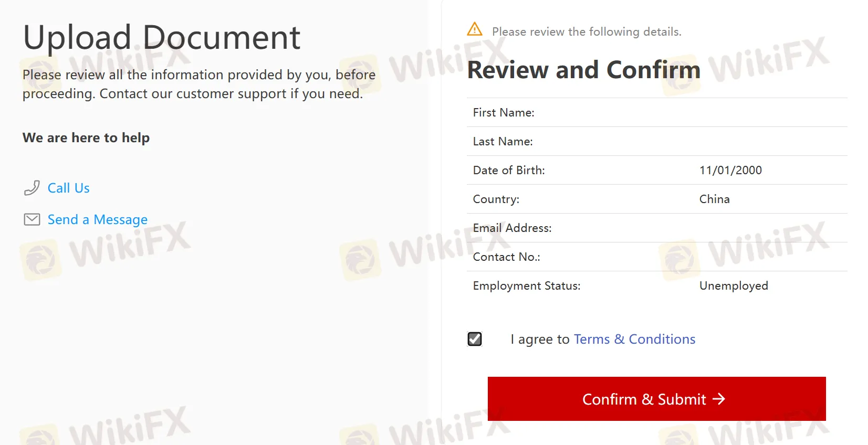Click the 'Please review the following details' notice
868x445 pixels.
586,31
